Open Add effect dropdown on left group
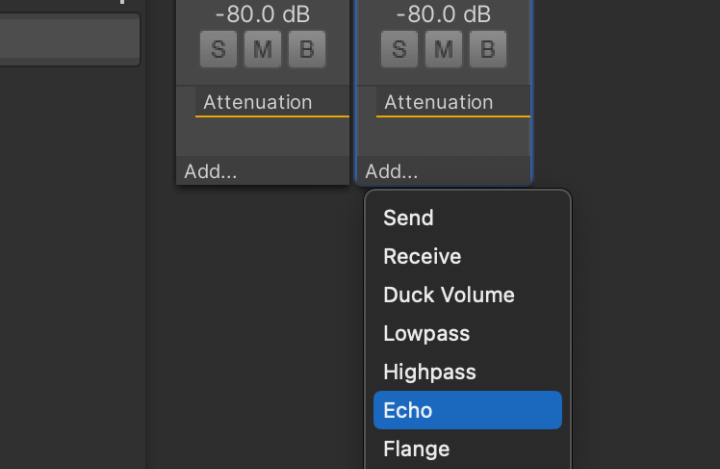The image size is (720, 469). (211, 171)
